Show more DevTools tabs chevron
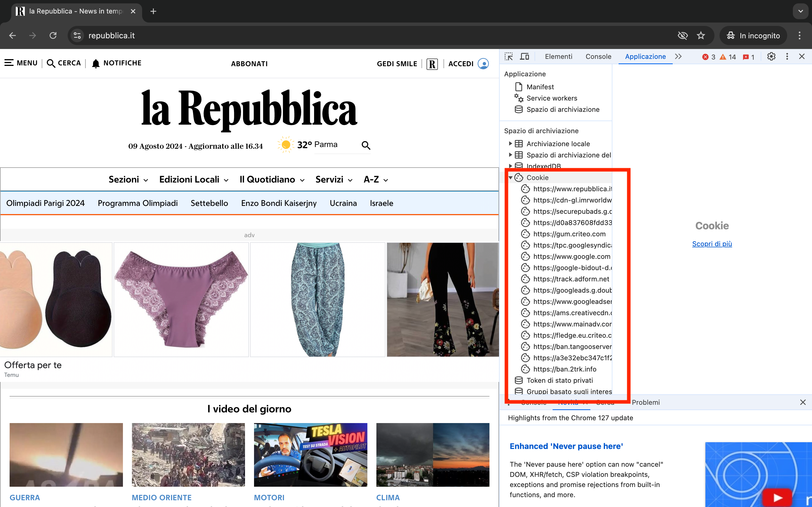The image size is (812, 507). [x=678, y=57]
